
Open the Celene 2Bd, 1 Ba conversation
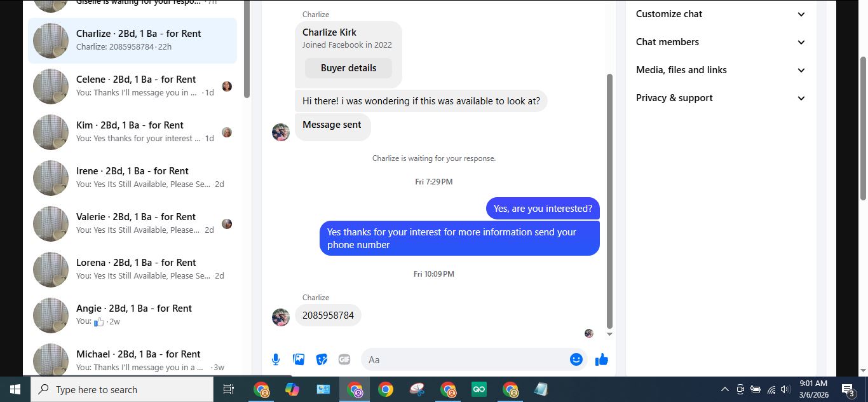click(132, 87)
